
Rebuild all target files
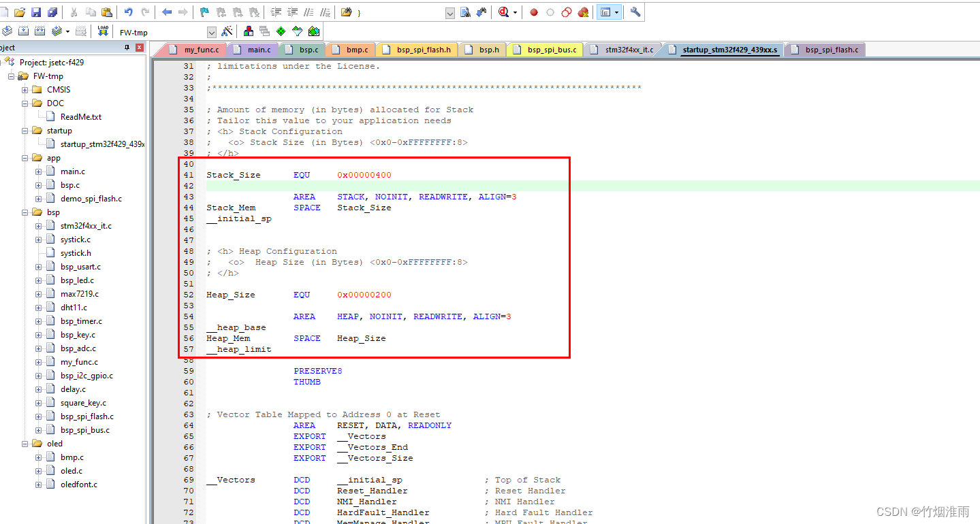[x=39, y=31]
